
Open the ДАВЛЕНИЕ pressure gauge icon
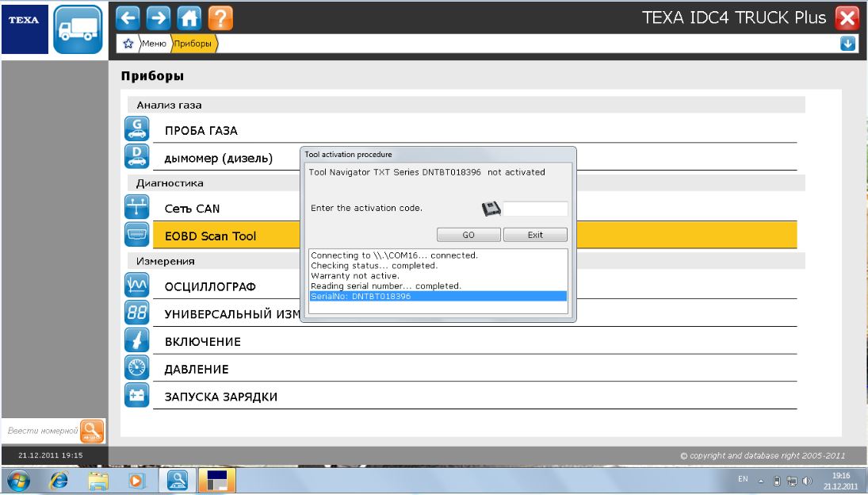(137, 368)
